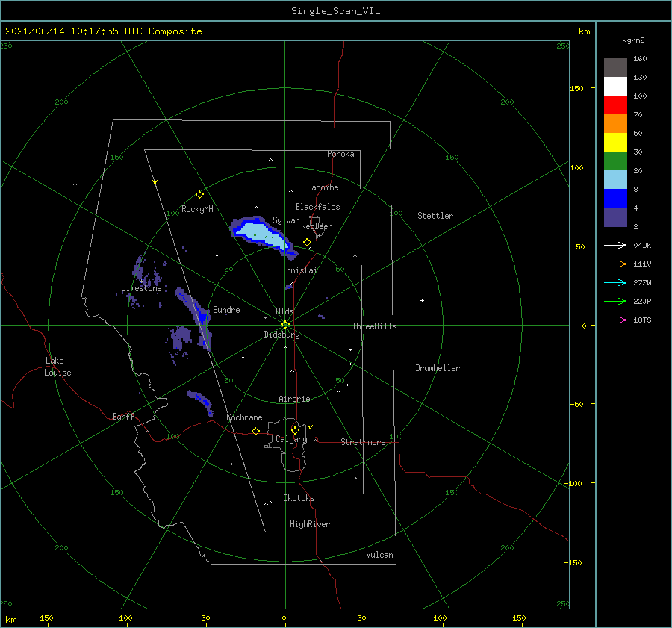Click the yellow 50 kg/m2 legend swatch
Viewport: 672px width, 628px height.
[x=615, y=143]
